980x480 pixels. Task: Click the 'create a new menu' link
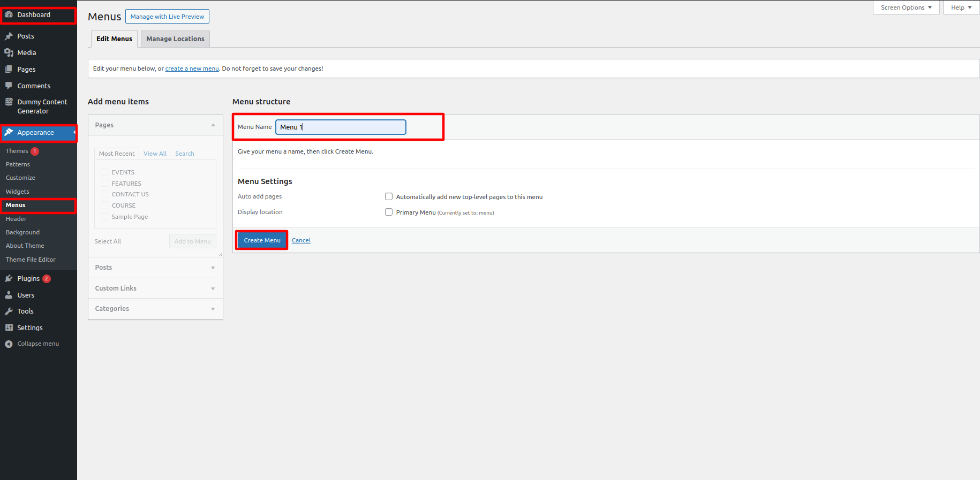click(x=192, y=68)
